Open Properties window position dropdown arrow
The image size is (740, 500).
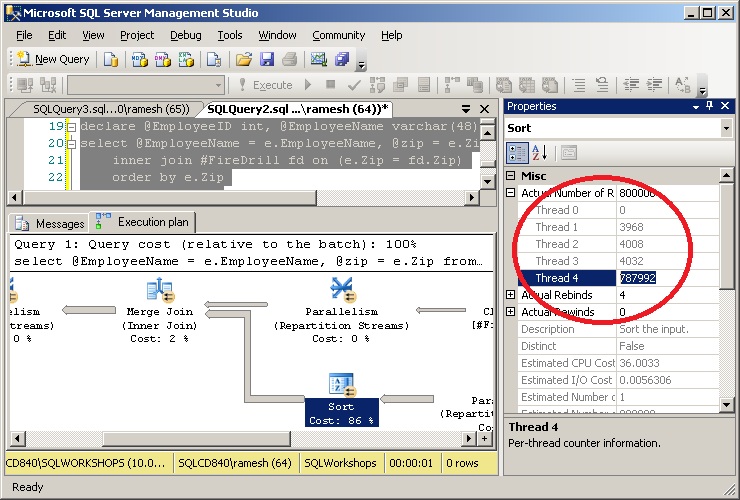click(x=696, y=107)
